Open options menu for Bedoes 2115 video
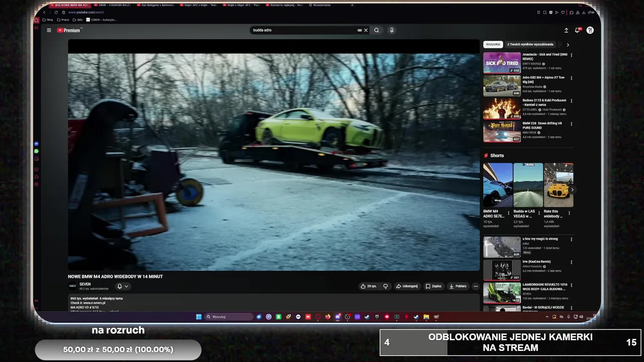 pos(571,101)
